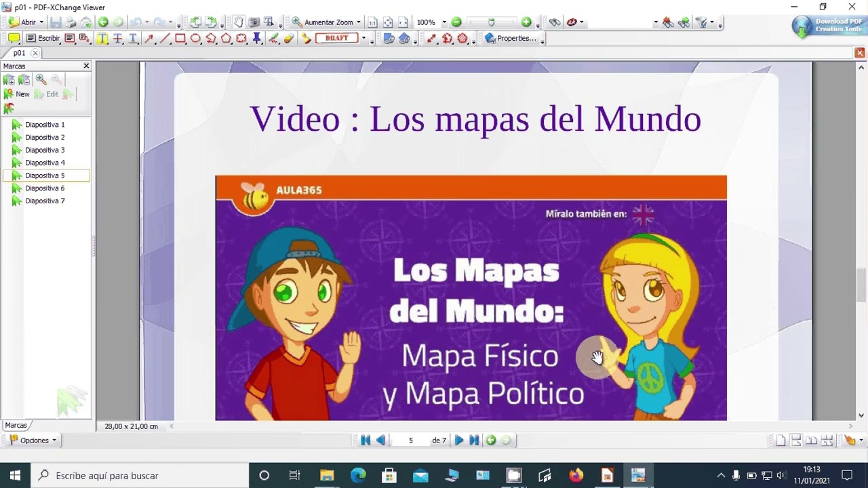Switch to the p01 document tab
Image resolution: width=868 pixels, height=488 pixels.
pyautogui.click(x=19, y=53)
